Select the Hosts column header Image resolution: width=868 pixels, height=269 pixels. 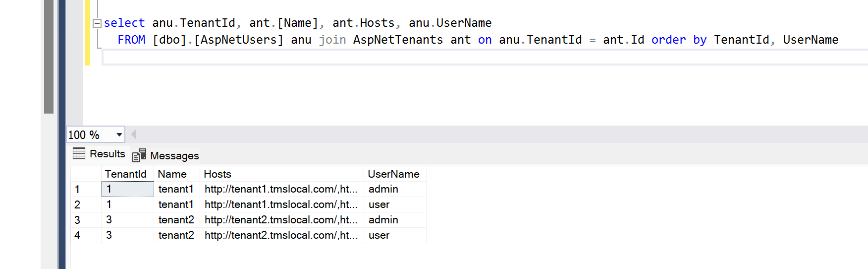(x=218, y=174)
